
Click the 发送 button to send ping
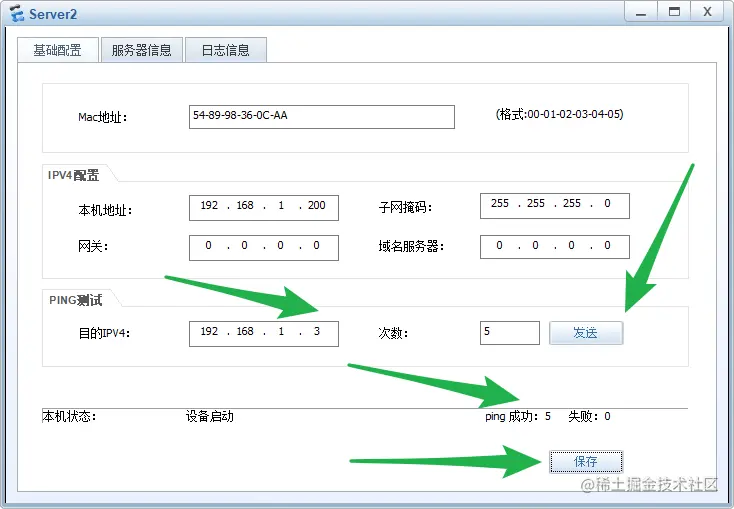586,333
